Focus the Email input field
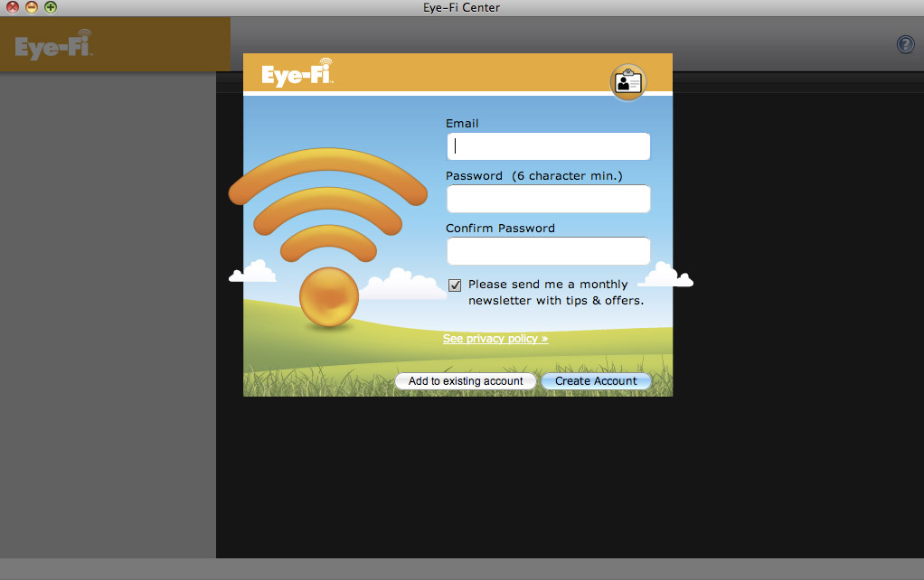Viewport: 924px width, 580px height. 549,146
